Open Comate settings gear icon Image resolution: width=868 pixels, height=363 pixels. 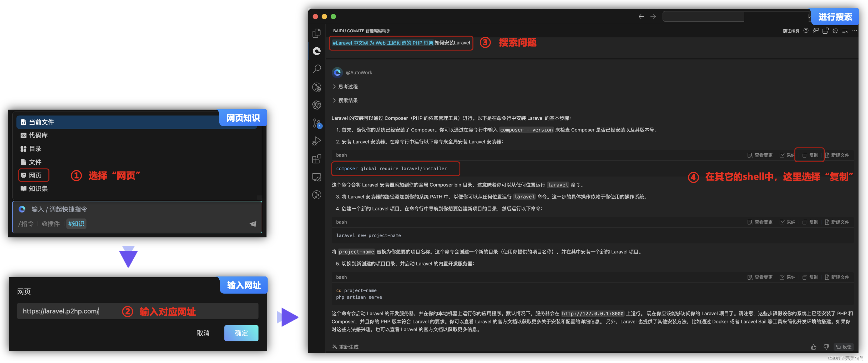[835, 31]
